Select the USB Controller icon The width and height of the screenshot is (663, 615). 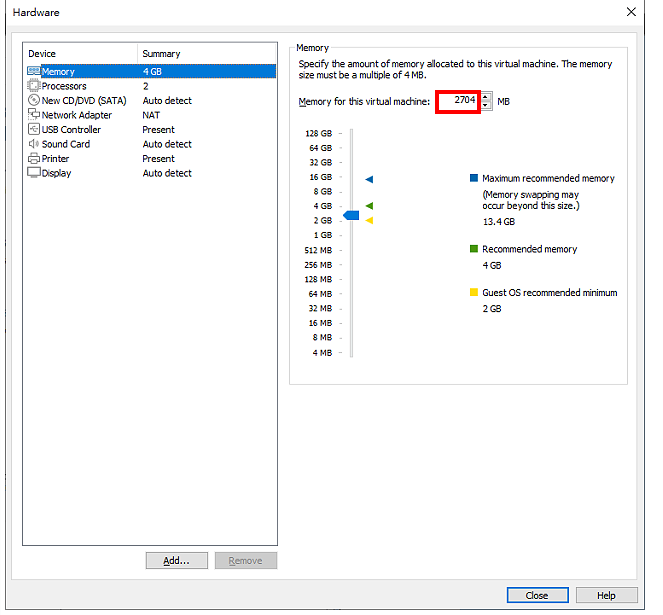click(33, 129)
